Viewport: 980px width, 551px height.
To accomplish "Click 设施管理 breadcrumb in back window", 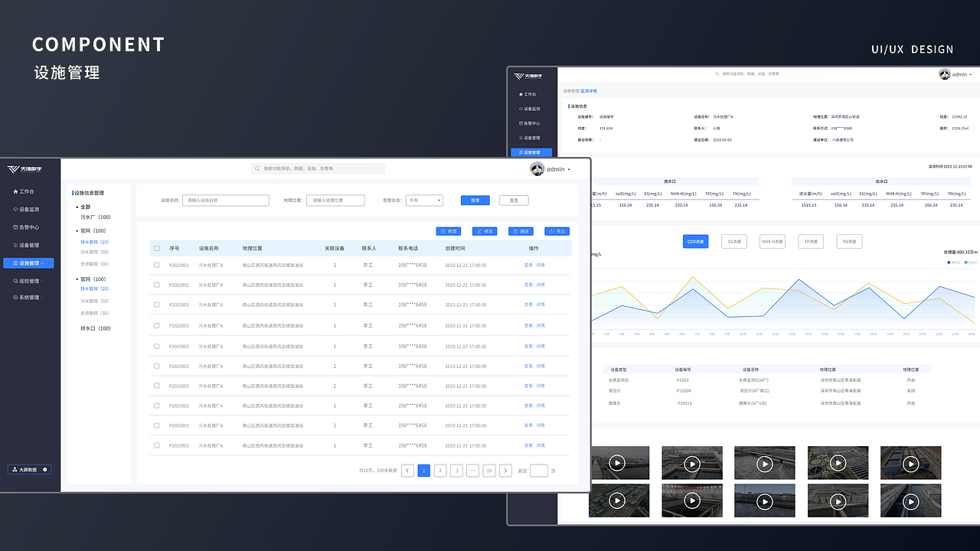I will coord(571,90).
